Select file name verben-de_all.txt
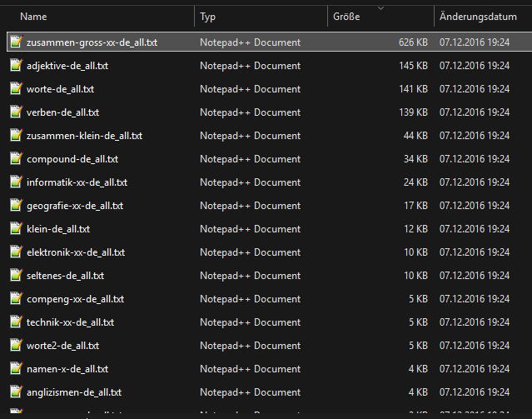 62,112
